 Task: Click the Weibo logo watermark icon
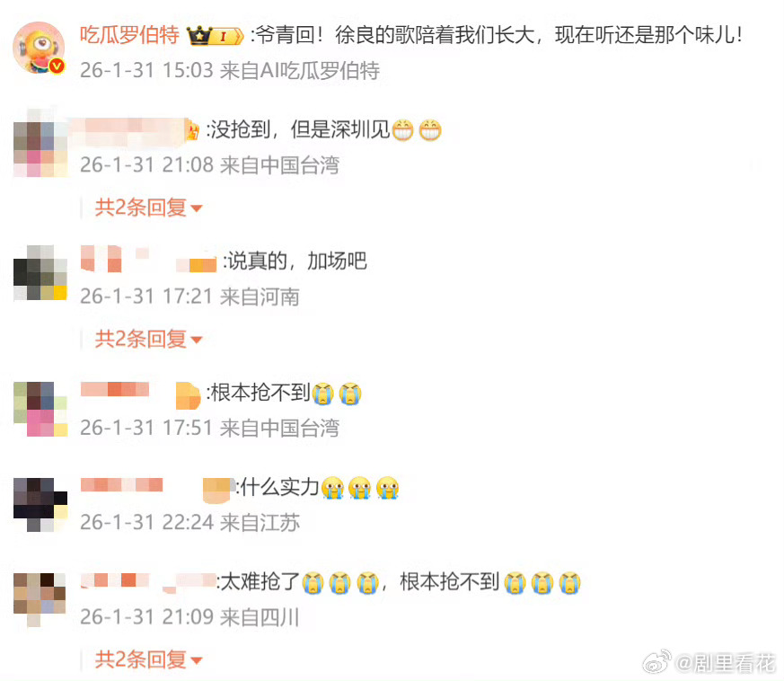[x=657, y=661]
